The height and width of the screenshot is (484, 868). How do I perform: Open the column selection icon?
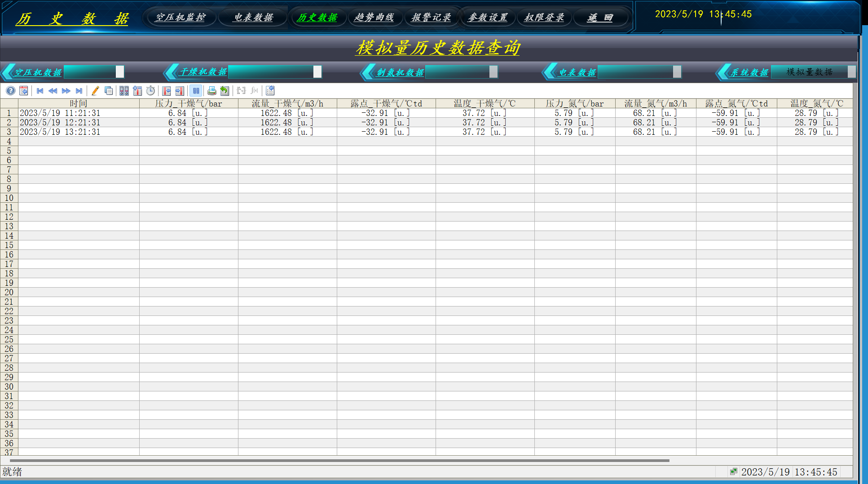tap(137, 91)
